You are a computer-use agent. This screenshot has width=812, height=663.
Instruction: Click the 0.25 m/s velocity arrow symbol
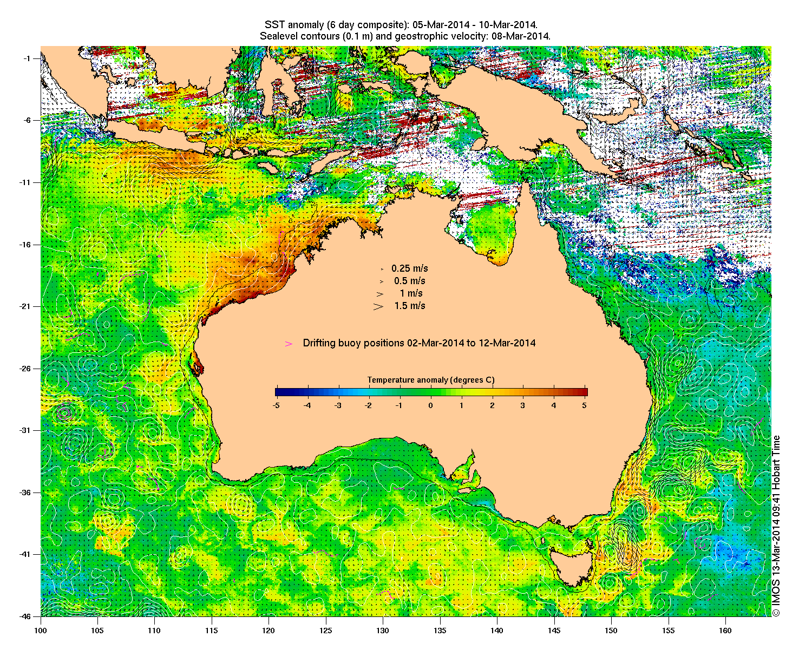[x=382, y=268]
